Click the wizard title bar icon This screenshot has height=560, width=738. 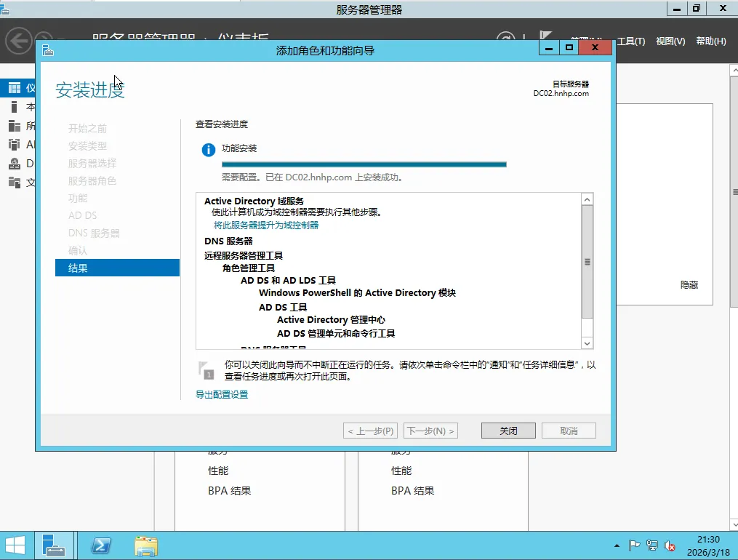click(47, 51)
